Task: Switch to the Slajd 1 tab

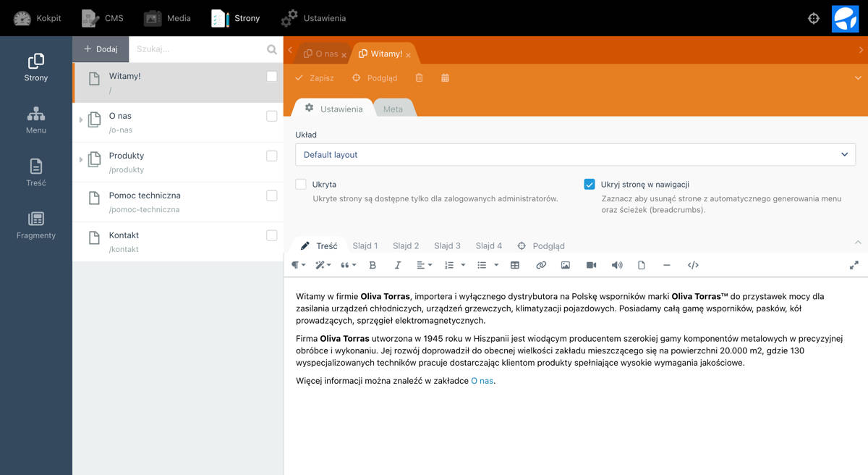Action: (365, 246)
